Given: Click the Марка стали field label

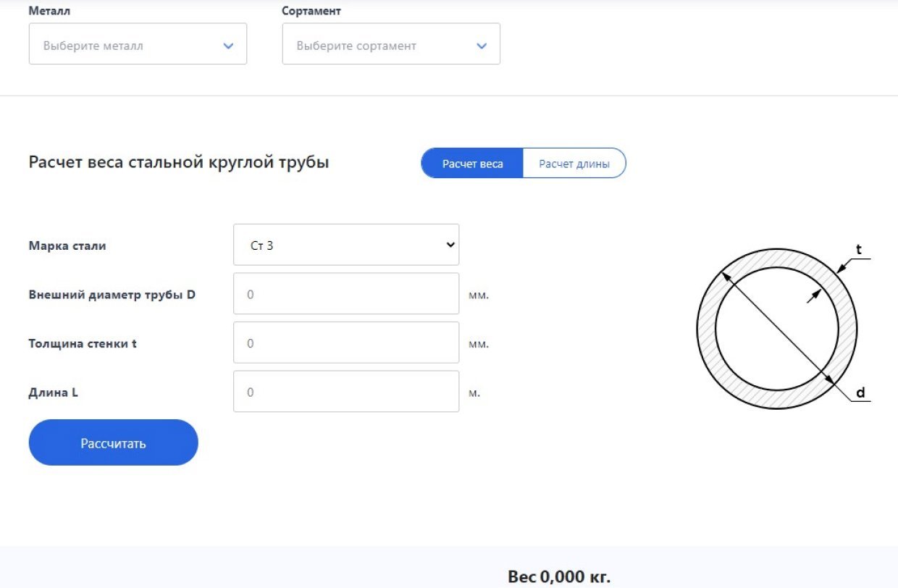Looking at the screenshot, I should click(67, 245).
